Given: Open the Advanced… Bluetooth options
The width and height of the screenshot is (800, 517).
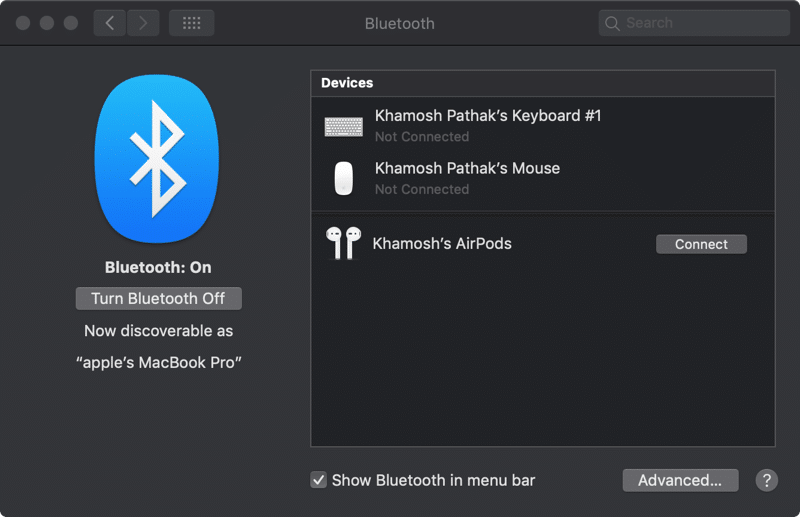Looking at the screenshot, I should (x=680, y=480).
